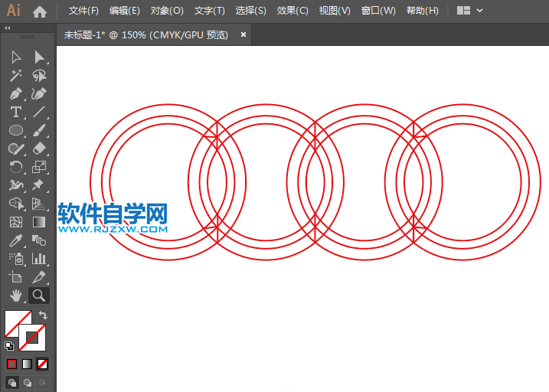The width and height of the screenshot is (549, 392).
Task: Select the Eyedropper tool
Action: [x=16, y=240]
